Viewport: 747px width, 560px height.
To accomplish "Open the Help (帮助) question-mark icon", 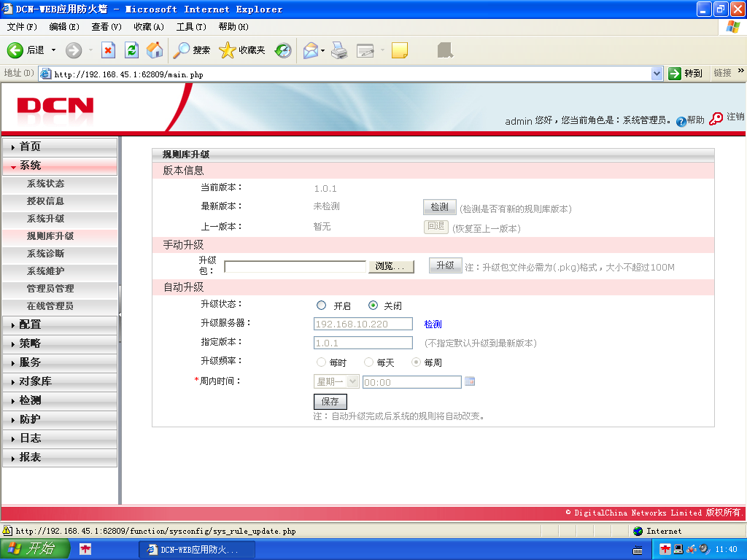I will tap(681, 122).
